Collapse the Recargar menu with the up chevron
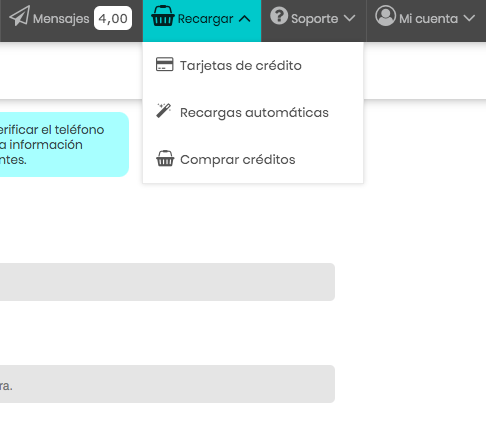The width and height of the screenshot is (486, 433). click(245, 19)
